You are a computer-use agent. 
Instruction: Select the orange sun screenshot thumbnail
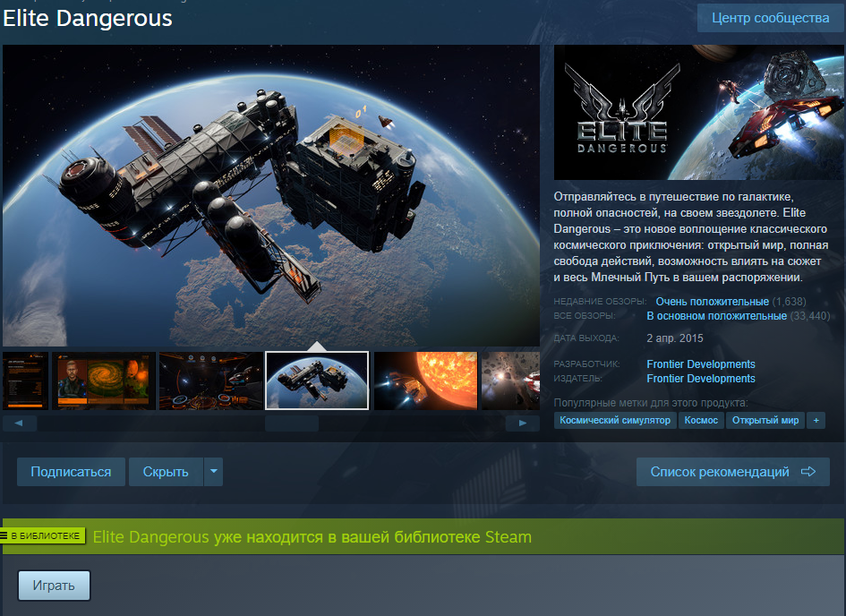pyautogui.click(x=426, y=381)
